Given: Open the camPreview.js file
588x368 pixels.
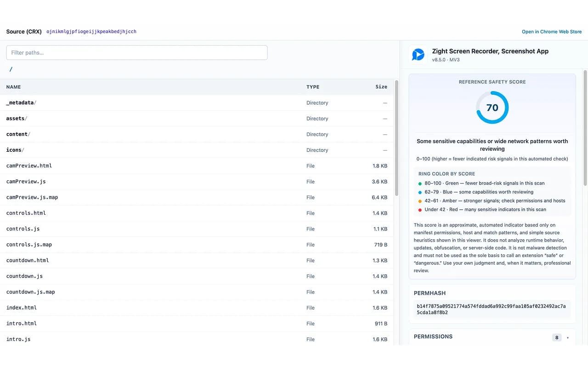Looking at the screenshot, I should pos(26,181).
